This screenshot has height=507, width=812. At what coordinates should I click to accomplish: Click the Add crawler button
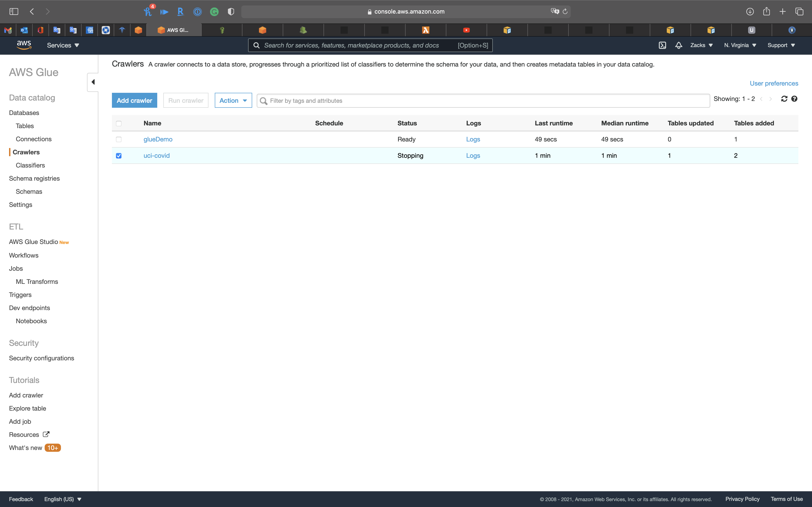point(134,100)
